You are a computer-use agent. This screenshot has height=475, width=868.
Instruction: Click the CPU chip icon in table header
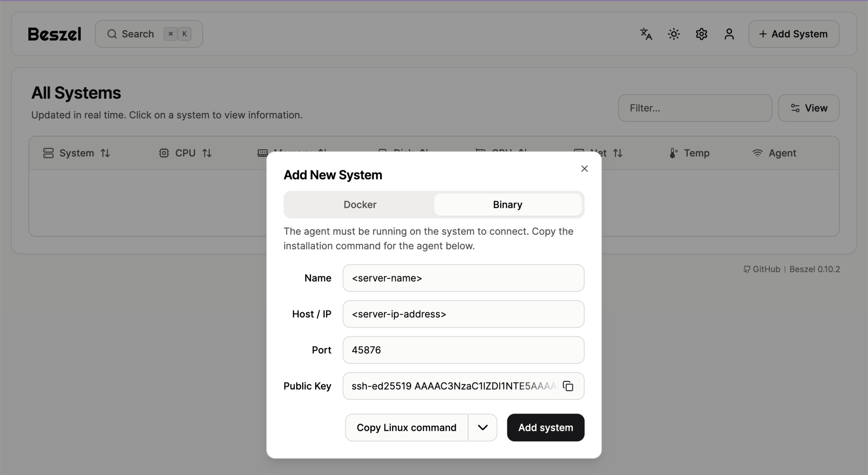pos(164,153)
